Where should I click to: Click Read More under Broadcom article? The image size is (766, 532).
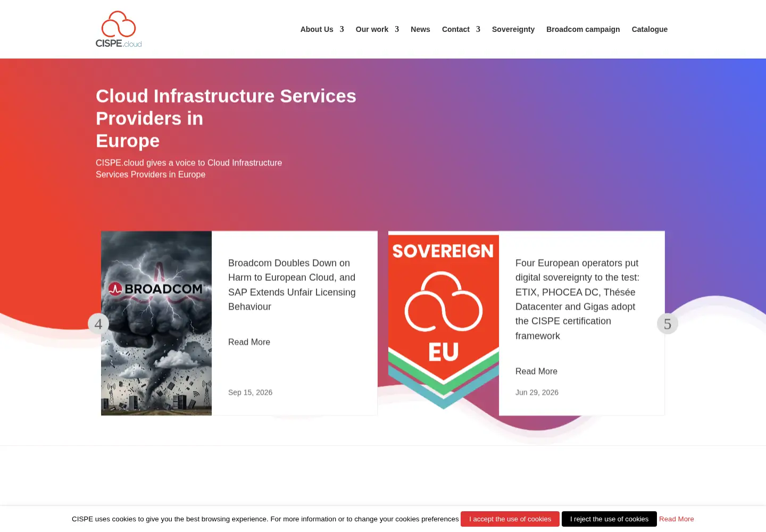coord(249,342)
